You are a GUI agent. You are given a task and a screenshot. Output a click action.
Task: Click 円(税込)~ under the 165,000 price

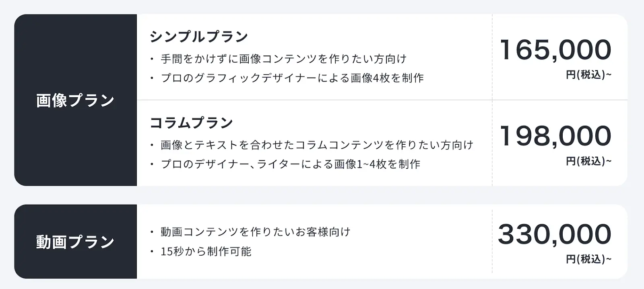[588, 75]
